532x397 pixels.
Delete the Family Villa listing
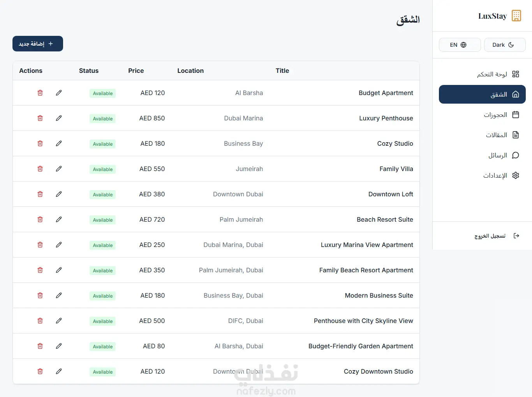point(40,169)
